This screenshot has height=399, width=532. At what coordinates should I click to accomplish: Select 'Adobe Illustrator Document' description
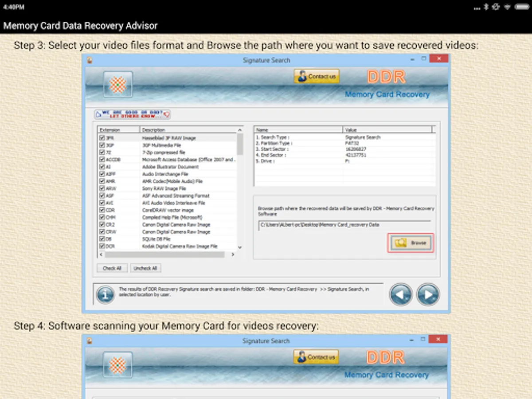170,167
